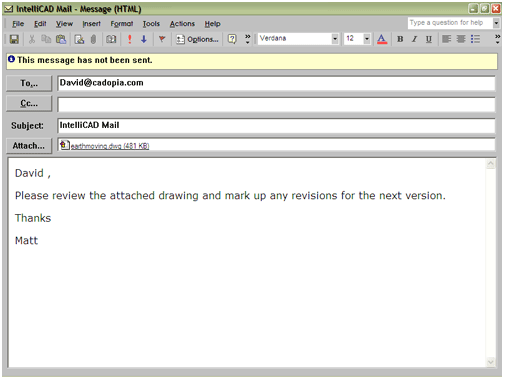Maximize the IntelliCAD Mail window
505x379 pixels.
pos(485,9)
